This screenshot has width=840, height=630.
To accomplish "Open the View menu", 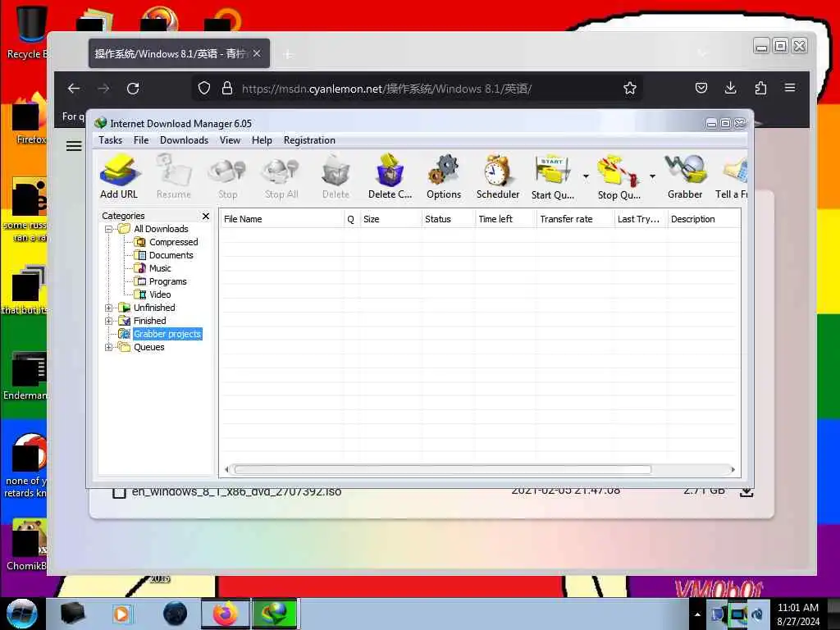I will click(230, 140).
